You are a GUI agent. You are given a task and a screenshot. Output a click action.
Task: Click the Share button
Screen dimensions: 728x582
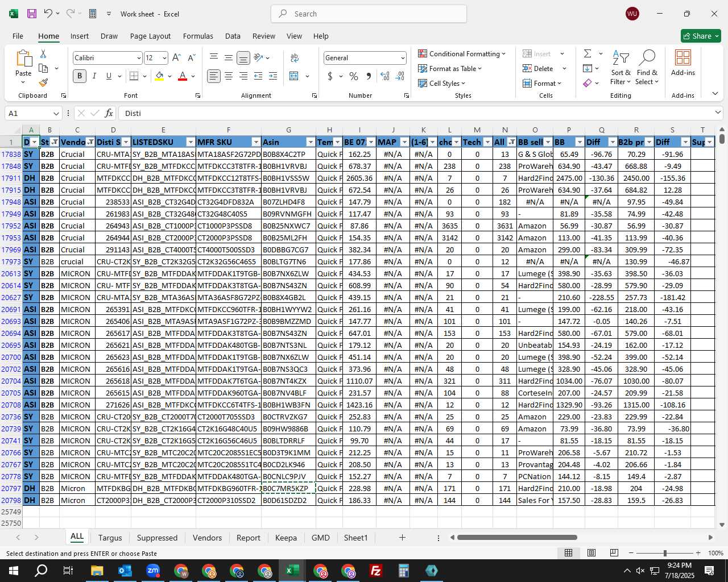click(701, 36)
